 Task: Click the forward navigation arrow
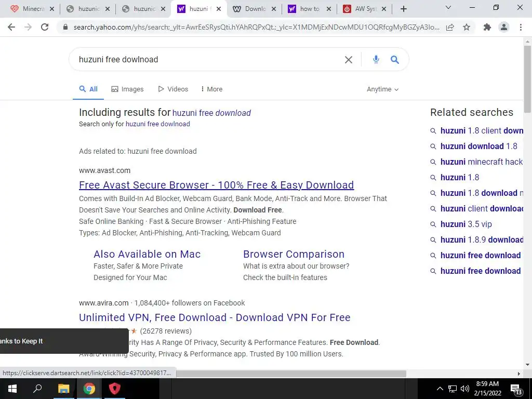[28, 27]
